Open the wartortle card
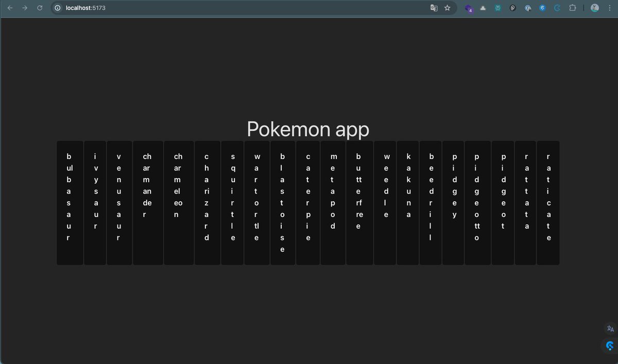The height and width of the screenshot is (364, 618). pyautogui.click(x=257, y=203)
